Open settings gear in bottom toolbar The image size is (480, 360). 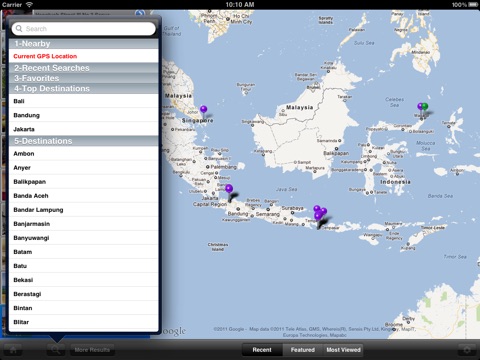pyautogui.click(x=467, y=350)
